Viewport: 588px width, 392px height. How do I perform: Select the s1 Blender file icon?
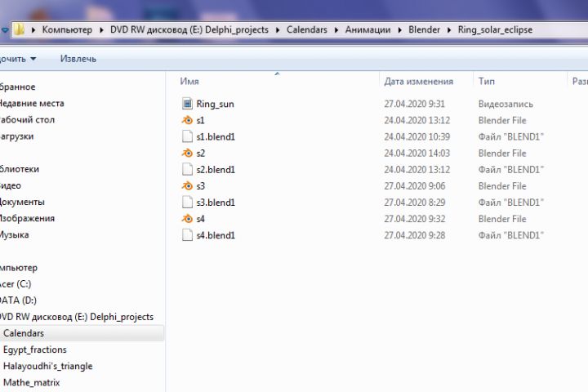click(187, 120)
